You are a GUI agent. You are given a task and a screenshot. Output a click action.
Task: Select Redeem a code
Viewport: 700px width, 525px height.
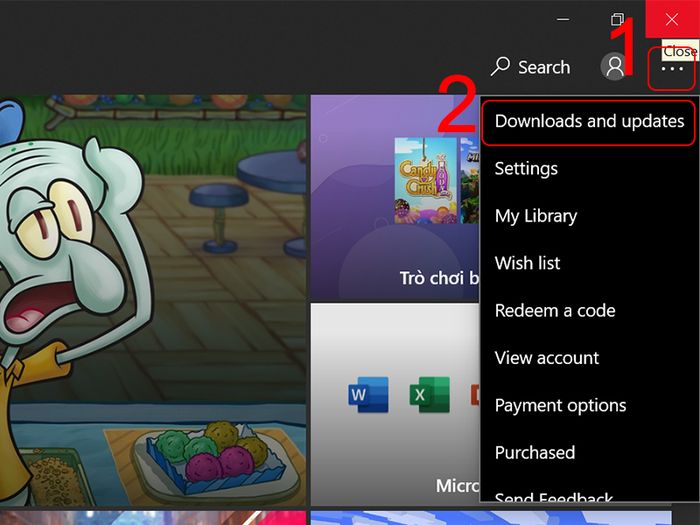pos(589,311)
